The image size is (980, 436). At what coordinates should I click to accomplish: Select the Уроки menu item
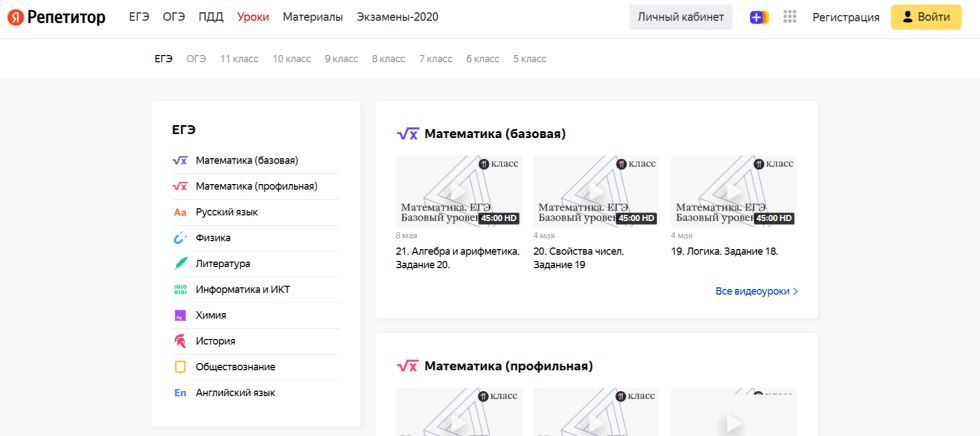pyautogui.click(x=253, y=17)
